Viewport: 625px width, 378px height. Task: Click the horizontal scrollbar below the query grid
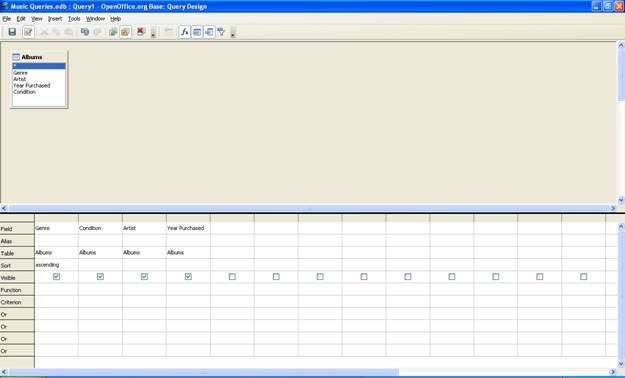pyautogui.click(x=308, y=372)
